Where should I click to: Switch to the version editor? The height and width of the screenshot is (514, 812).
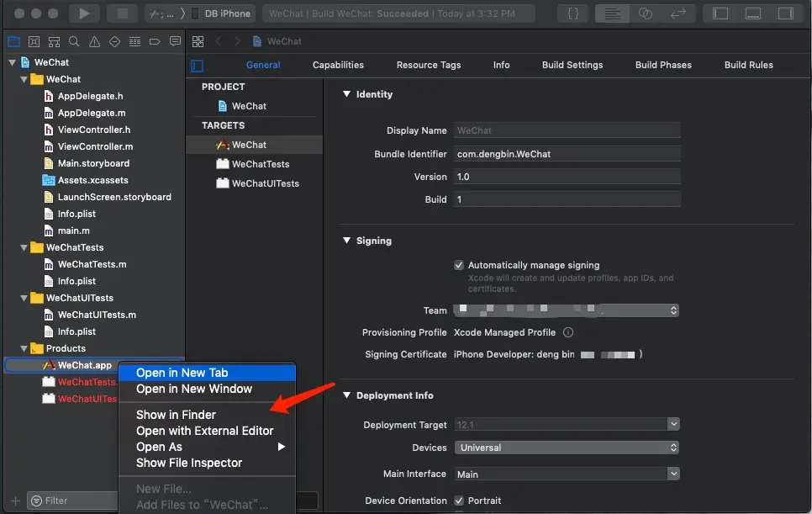(678, 13)
